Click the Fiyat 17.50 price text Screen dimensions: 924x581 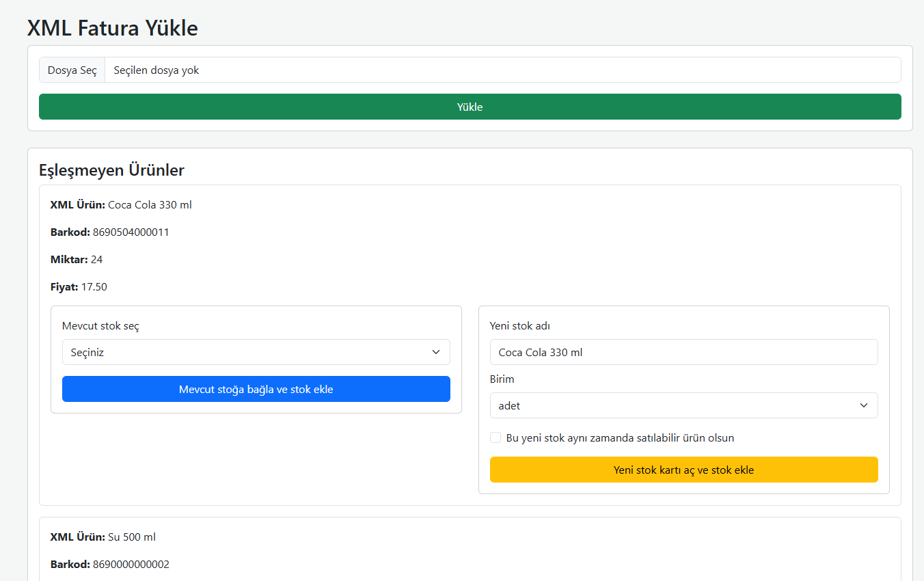[x=78, y=286]
